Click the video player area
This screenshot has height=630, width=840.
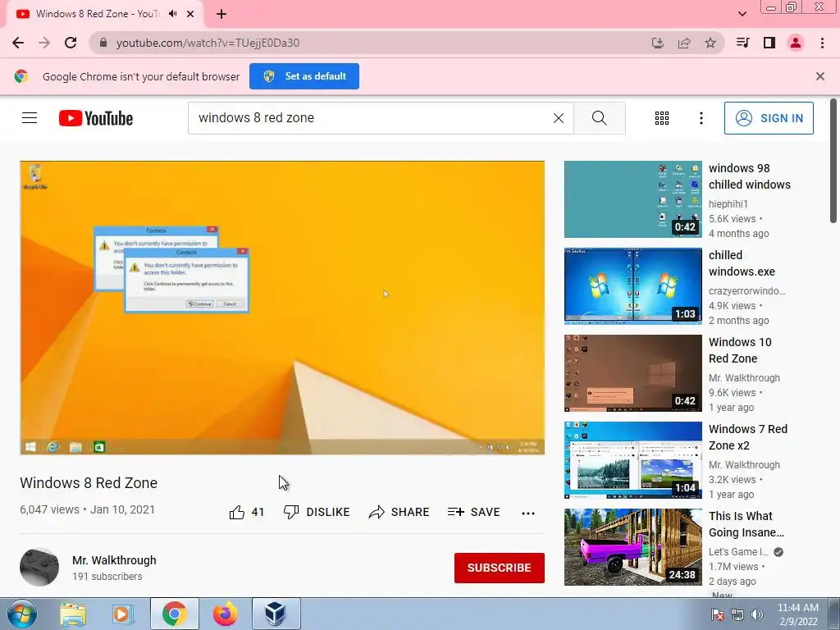coord(282,308)
